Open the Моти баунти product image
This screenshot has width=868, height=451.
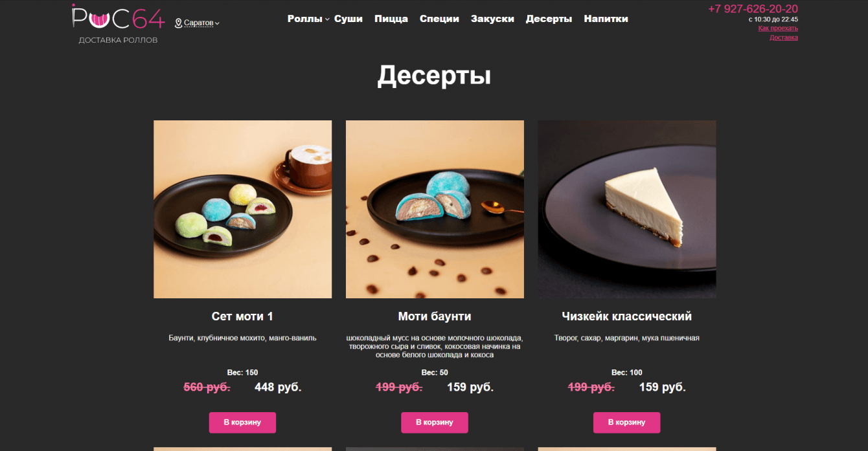435,209
